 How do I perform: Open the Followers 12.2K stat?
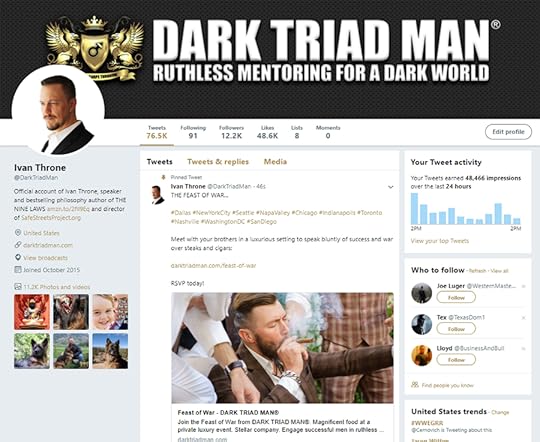click(231, 132)
